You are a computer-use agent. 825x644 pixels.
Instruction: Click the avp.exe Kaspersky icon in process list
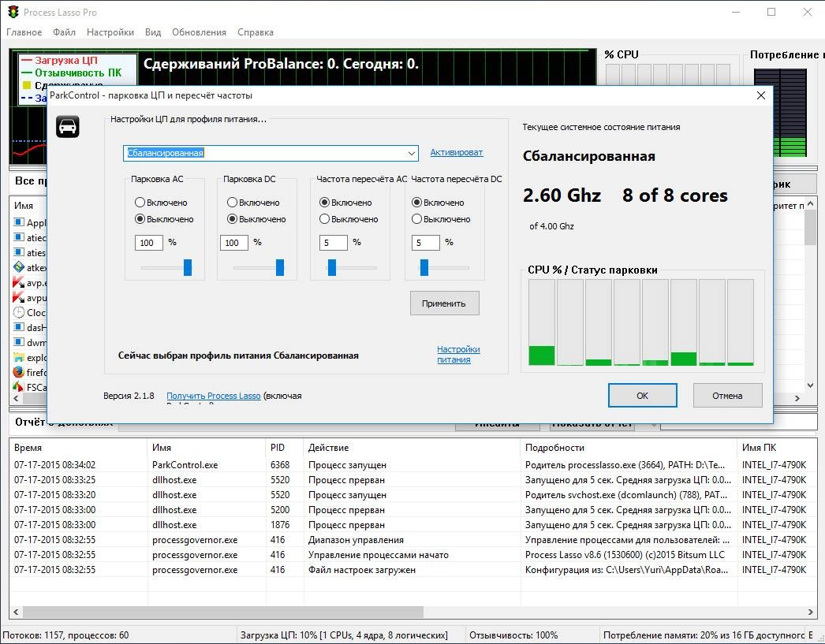point(18,282)
